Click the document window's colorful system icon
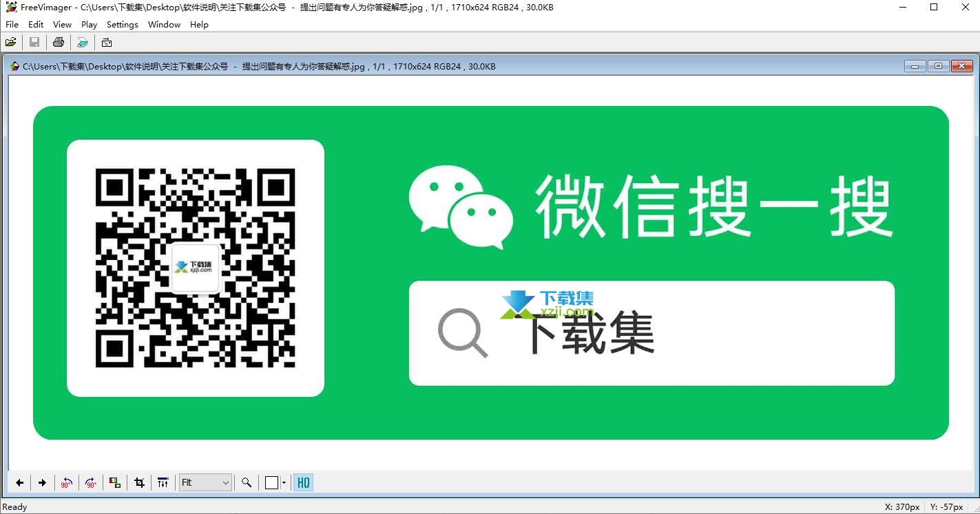The image size is (980, 514). pos(14,66)
